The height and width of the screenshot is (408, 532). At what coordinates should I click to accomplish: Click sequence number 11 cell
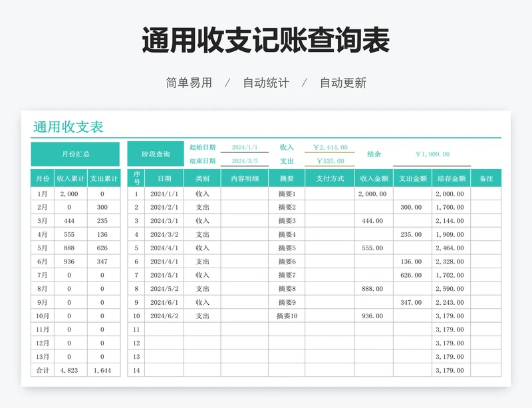coord(136,329)
